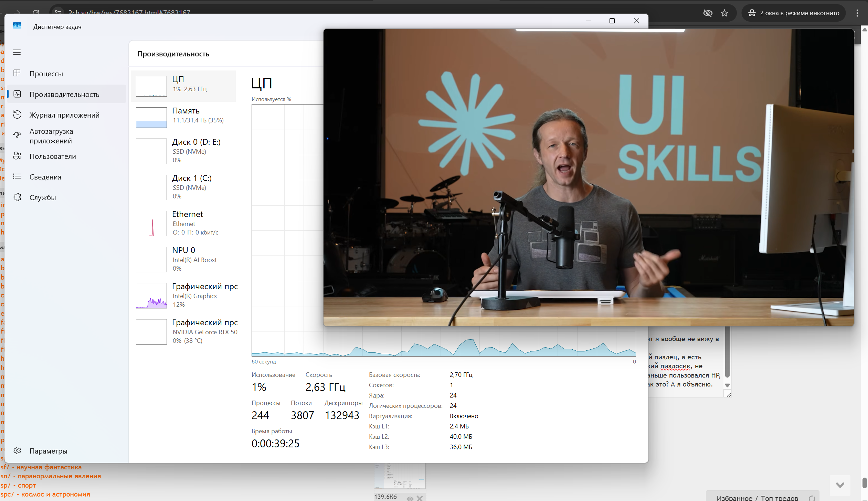
Task: Bookmark the page with Chrome's star icon
Action: [724, 13]
